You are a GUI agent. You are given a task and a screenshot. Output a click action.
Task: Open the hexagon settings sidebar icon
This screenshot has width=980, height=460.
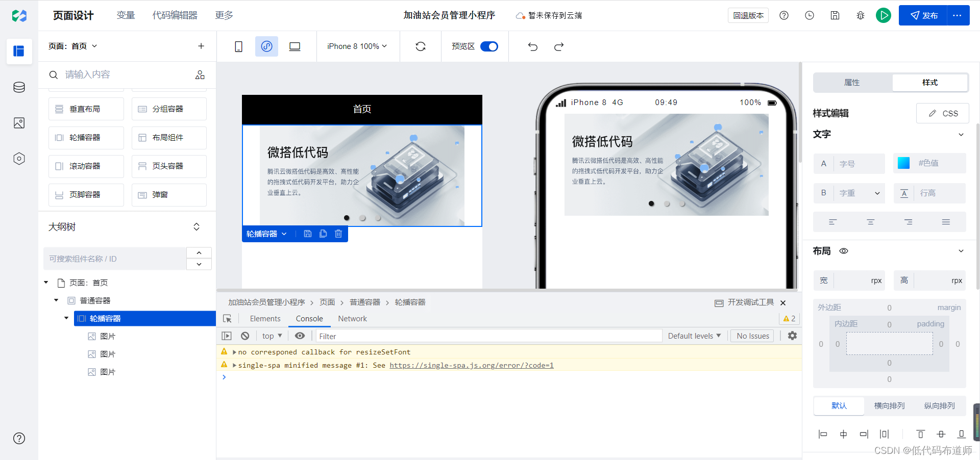(x=19, y=159)
